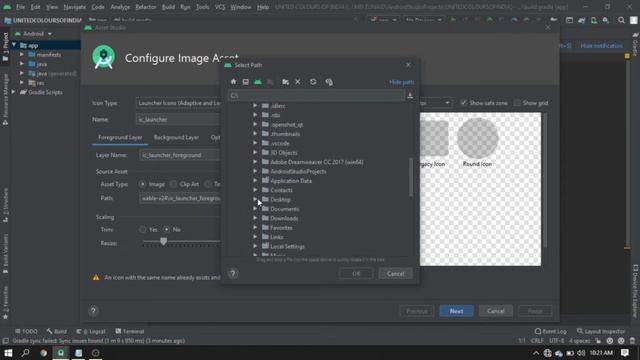Open Windows notification center icon
Screen dimensions: 640x360
(625, 353)
